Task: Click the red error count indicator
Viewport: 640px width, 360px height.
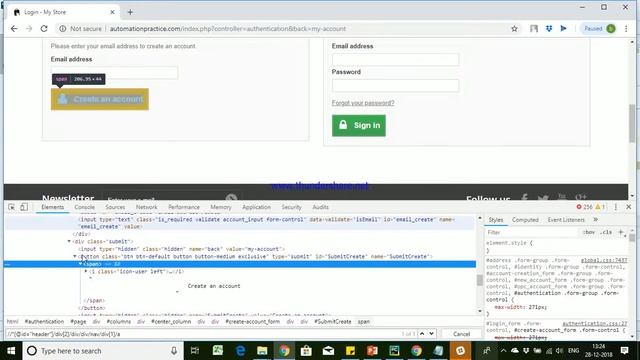Action: (x=584, y=207)
